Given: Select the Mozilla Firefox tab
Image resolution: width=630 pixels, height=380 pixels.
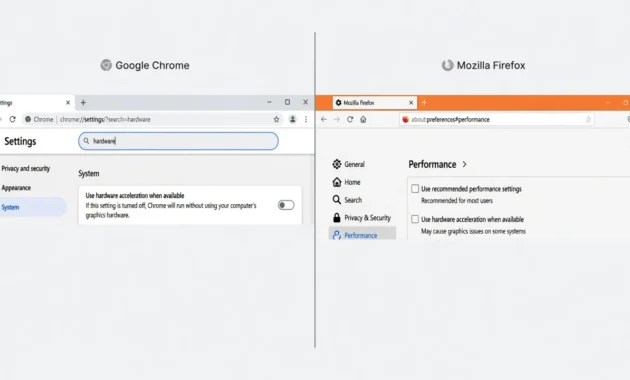Looking at the screenshot, I should pyautogui.click(x=374, y=103).
